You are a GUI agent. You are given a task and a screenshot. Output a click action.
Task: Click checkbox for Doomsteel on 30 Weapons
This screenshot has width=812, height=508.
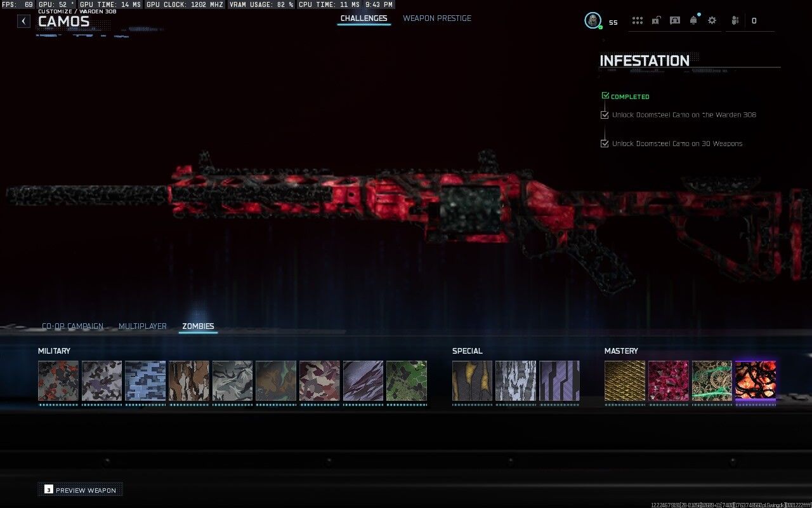[605, 144]
